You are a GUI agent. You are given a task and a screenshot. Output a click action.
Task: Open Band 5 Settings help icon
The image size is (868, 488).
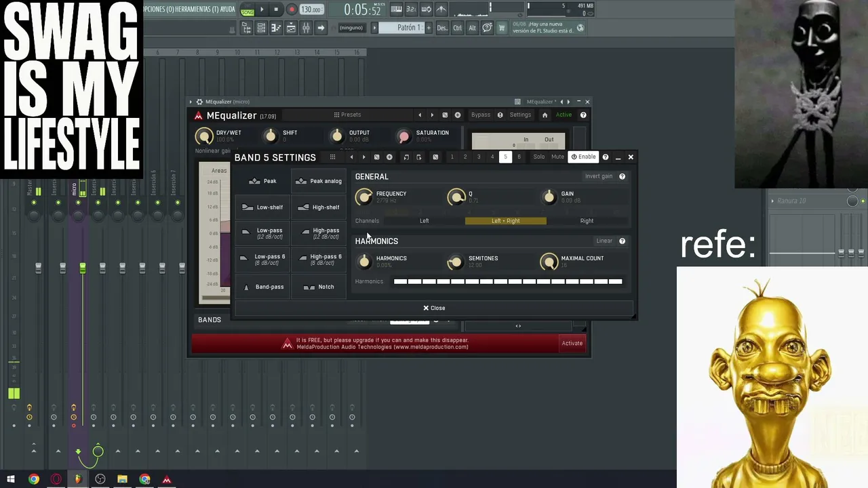[x=606, y=157]
